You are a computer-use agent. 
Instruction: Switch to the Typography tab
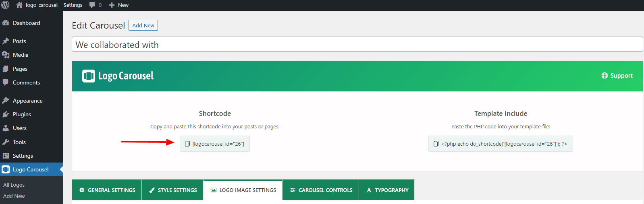click(387, 190)
